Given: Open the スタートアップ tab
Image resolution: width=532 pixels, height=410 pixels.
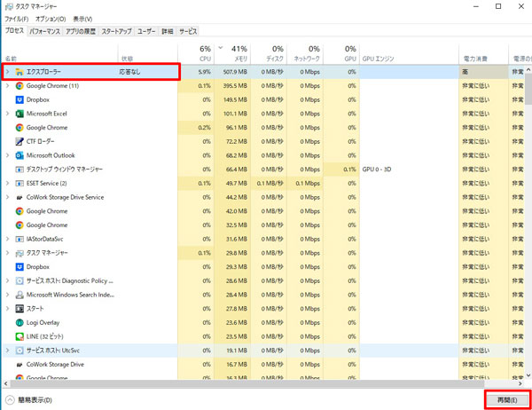Looking at the screenshot, I should pyautogui.click(x=116, y=30).
